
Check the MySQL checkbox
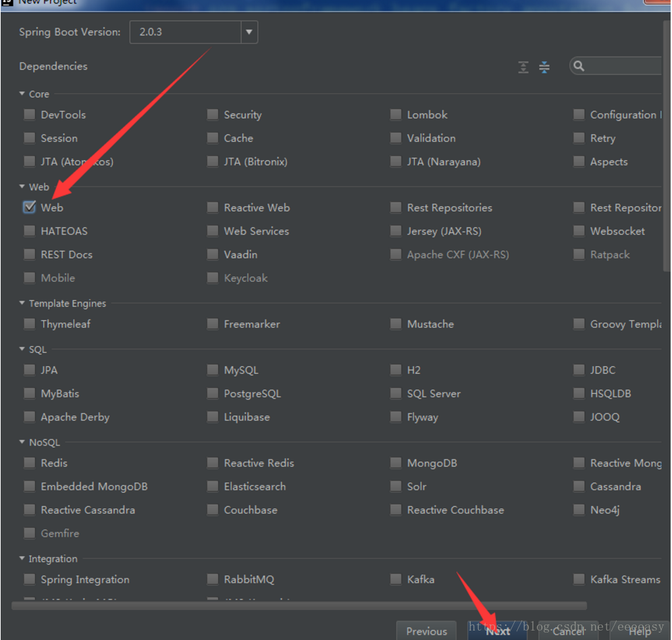[x=213, y=370]
